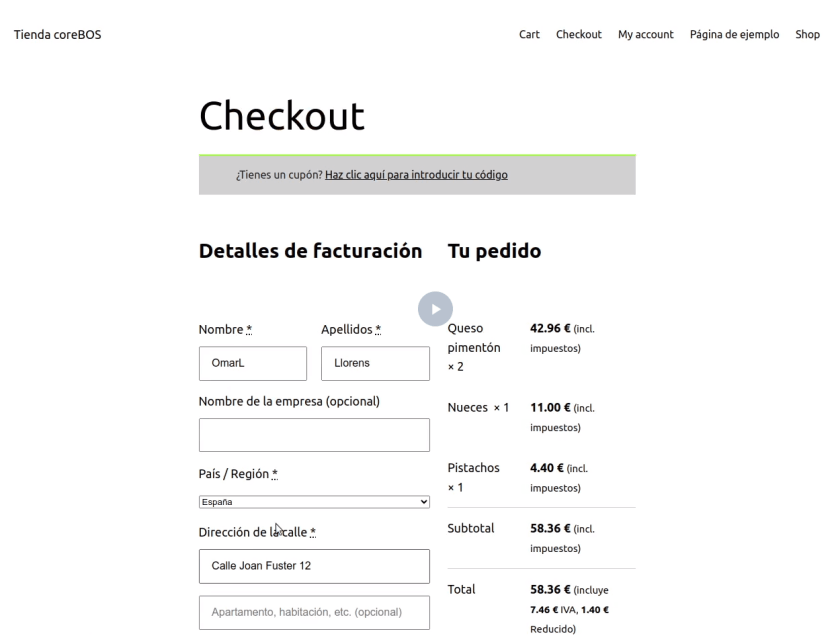Screen dimensions: 838x642
Task: Open the País / Región dropdown
Action: [x=314, y=502]
